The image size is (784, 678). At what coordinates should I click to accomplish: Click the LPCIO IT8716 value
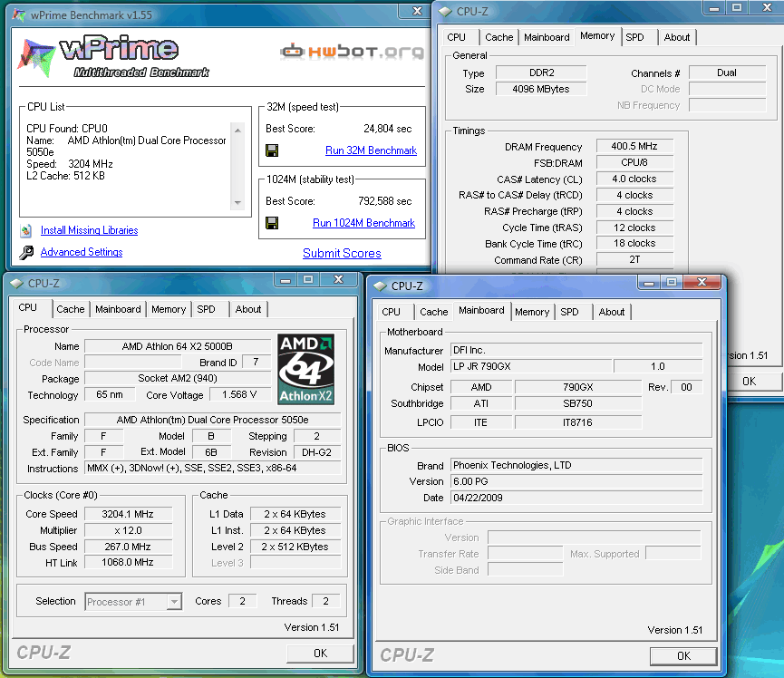pos(578,422)
